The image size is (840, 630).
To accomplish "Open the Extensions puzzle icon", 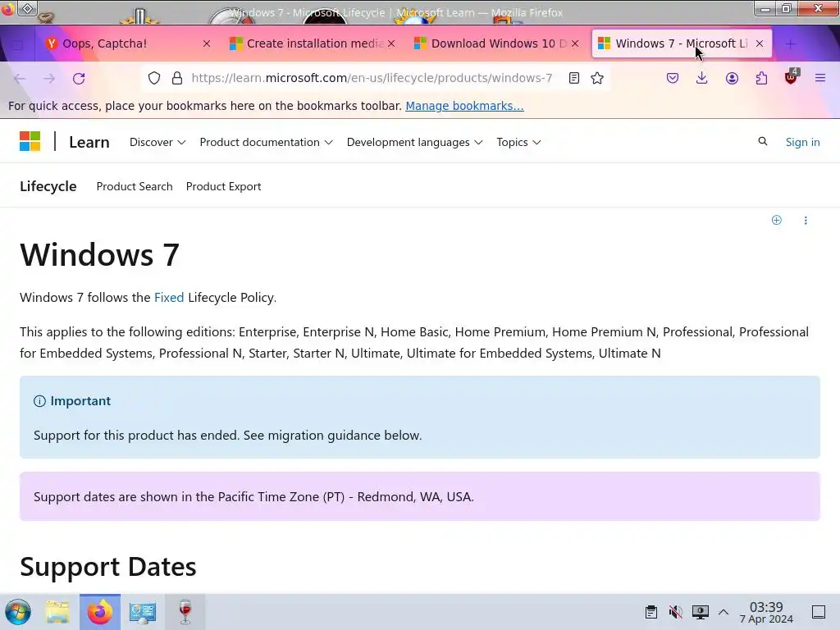I will tap(761, 78).
